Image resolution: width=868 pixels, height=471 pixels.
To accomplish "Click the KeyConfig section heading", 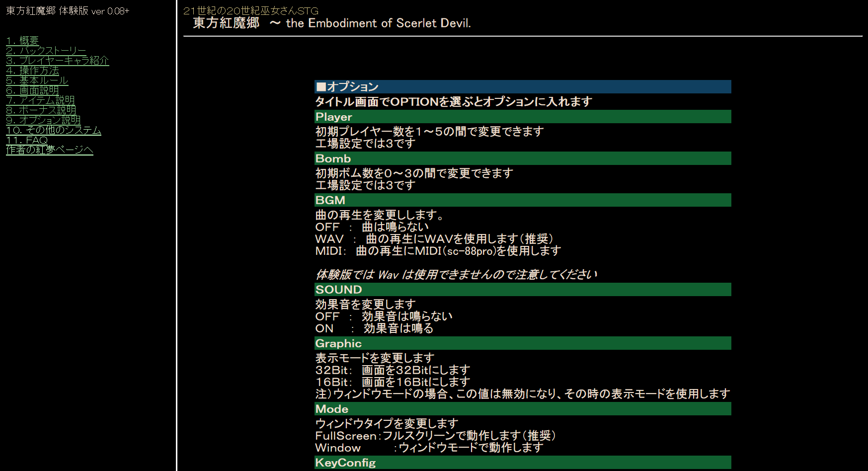I will click(523, 463).
